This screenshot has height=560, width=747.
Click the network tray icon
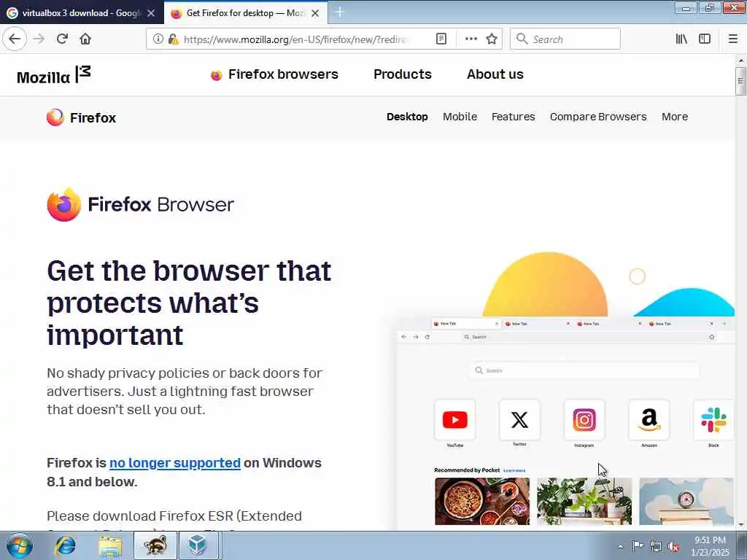click(656, 547)
